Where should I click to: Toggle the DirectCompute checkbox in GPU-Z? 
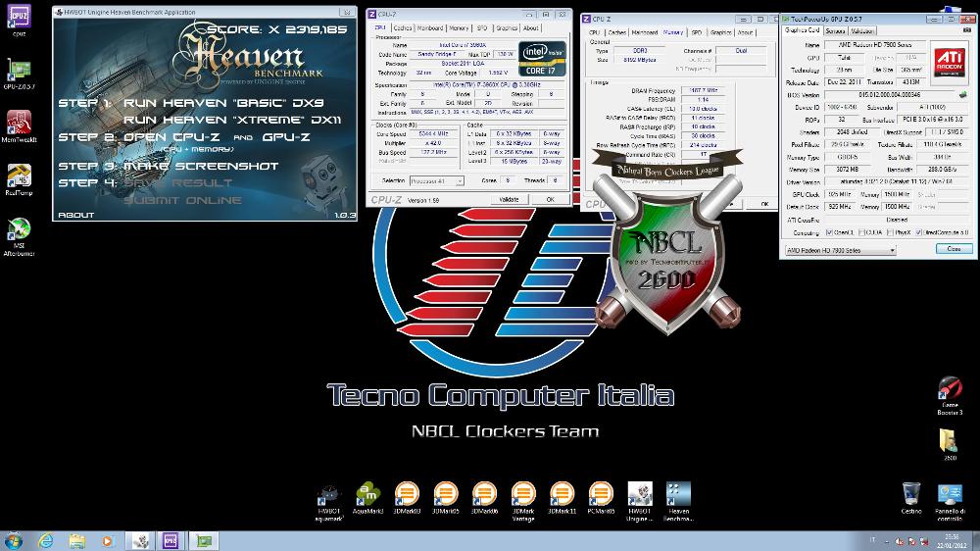[918, 232]
